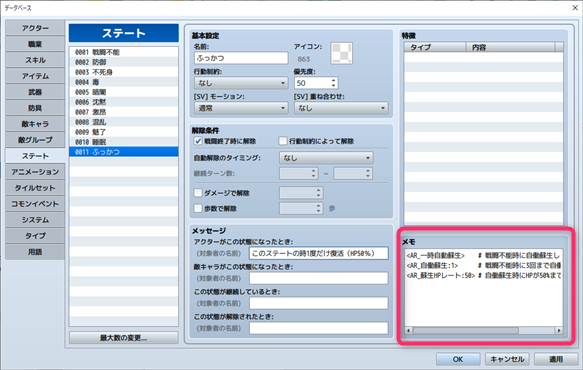Viewport: 583px width, 370px height.
Task: Open the 武器 tab
Action: [35, 92]
